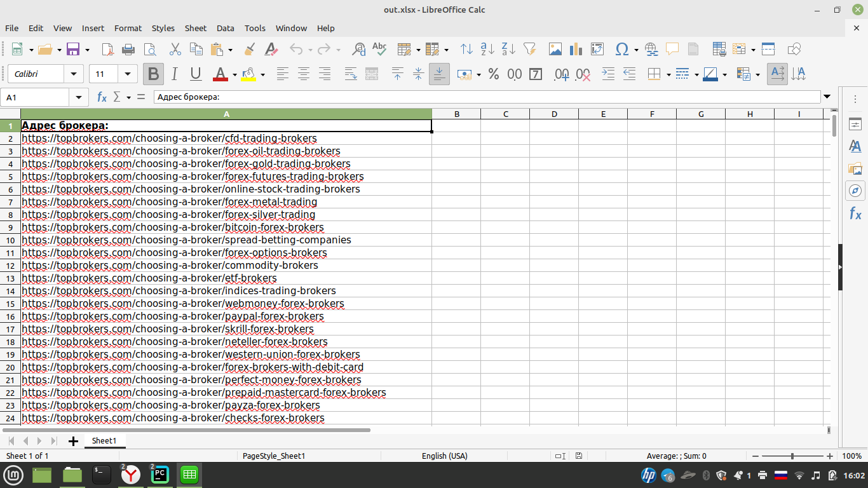Click the paypal-forex-brokers URL cell
868x488 pixels.
coord(226,316)
